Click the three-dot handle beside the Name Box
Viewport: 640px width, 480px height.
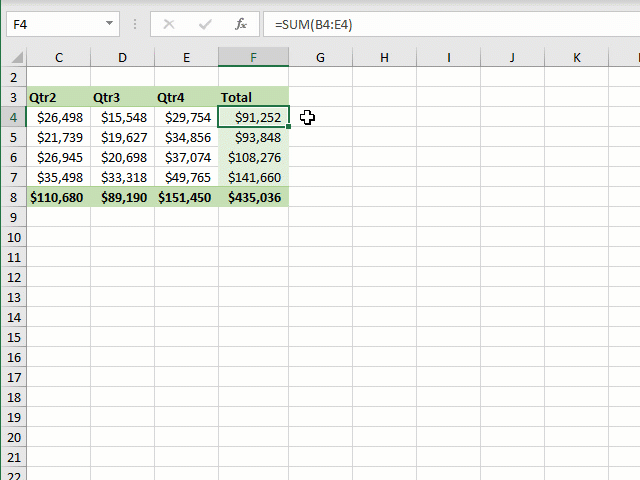[x=134, y=24]
